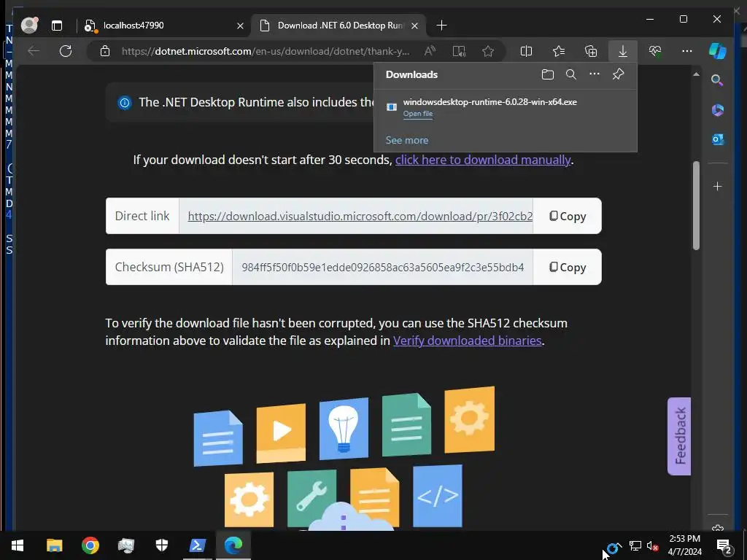This screenshot has height=560, width=747.
Task: Click the dotnet.microsoft.com address bar
Action: pos(265,51)
